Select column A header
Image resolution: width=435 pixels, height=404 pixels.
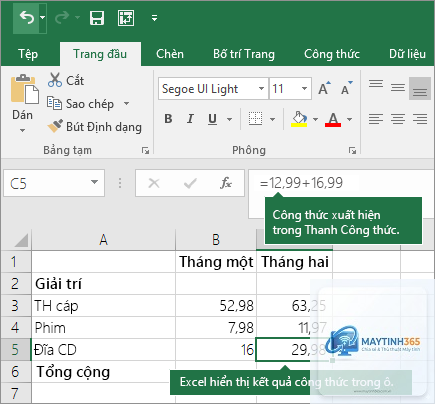(x=103, y=240)
